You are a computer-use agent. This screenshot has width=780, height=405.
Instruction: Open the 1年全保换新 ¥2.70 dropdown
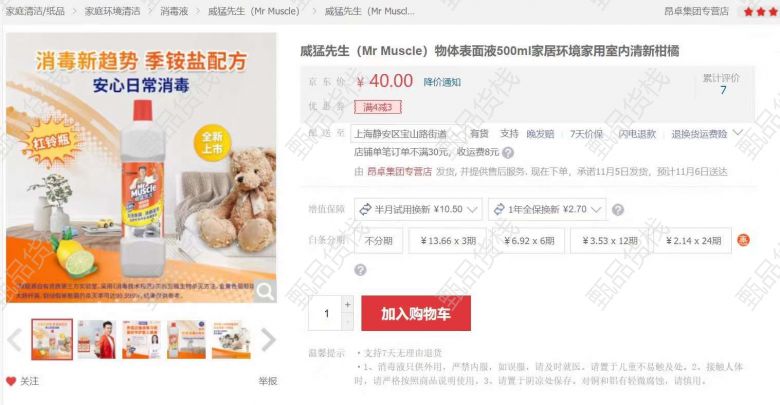point(547,209)
